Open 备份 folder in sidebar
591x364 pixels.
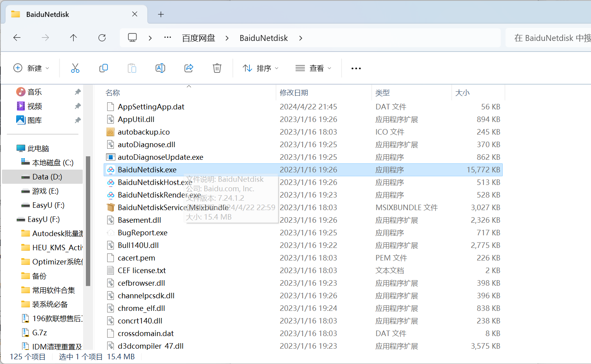tap(39, 276)
